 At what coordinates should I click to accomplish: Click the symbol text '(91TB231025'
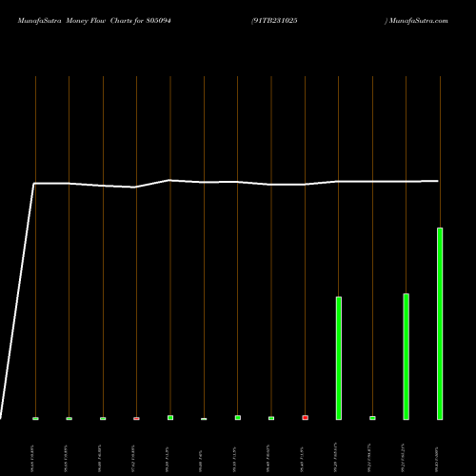pyautogui.click(x=274, y=21)
